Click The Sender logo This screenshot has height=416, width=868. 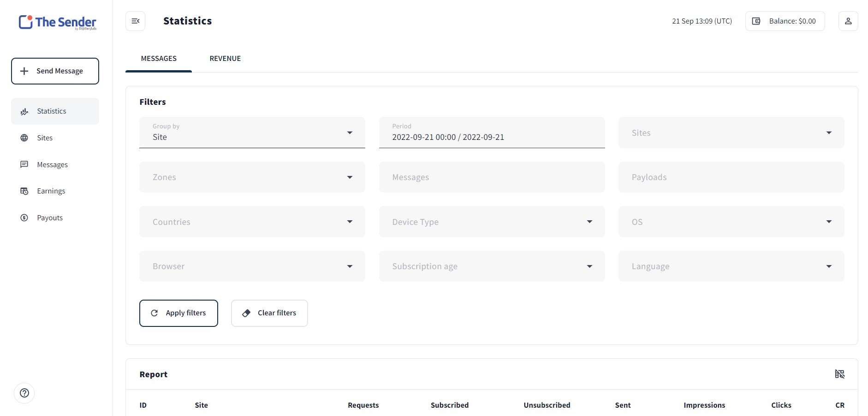click(58, 22)
